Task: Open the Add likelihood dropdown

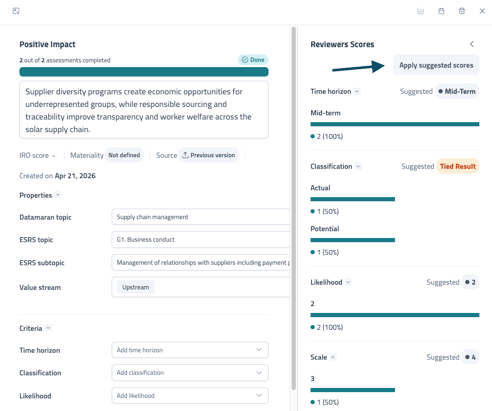Action: (190, 396)
